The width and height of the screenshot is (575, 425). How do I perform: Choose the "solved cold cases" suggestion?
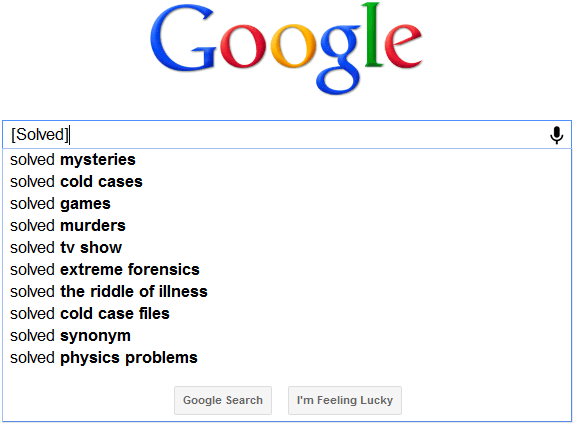(287, 182)
